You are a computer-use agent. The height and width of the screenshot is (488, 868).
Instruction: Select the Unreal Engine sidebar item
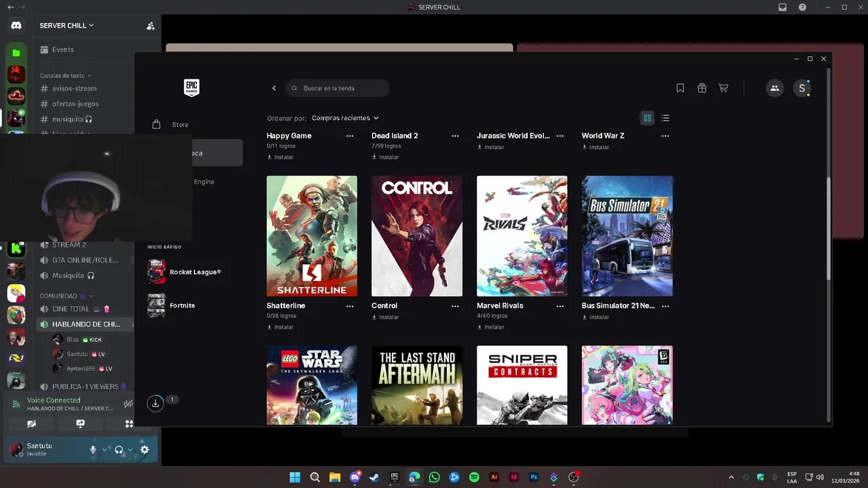(203, 182)
